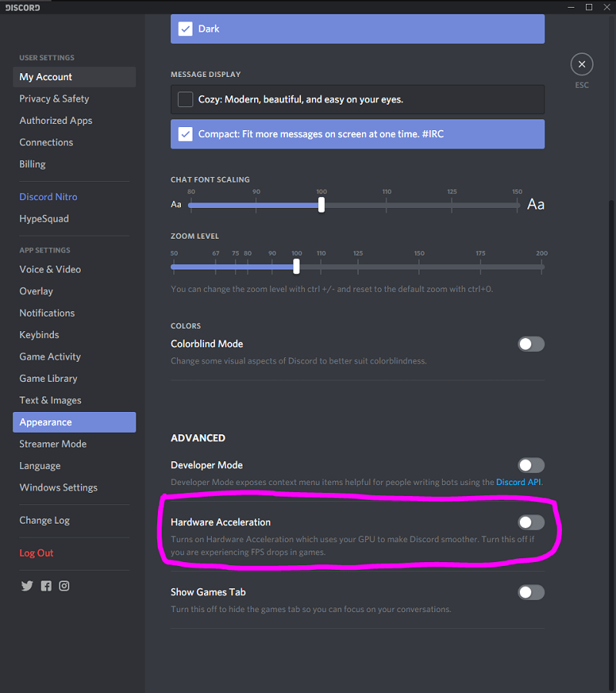Follow the Discord API link
Screen dimensions: 616x693
tap(518, 482)
